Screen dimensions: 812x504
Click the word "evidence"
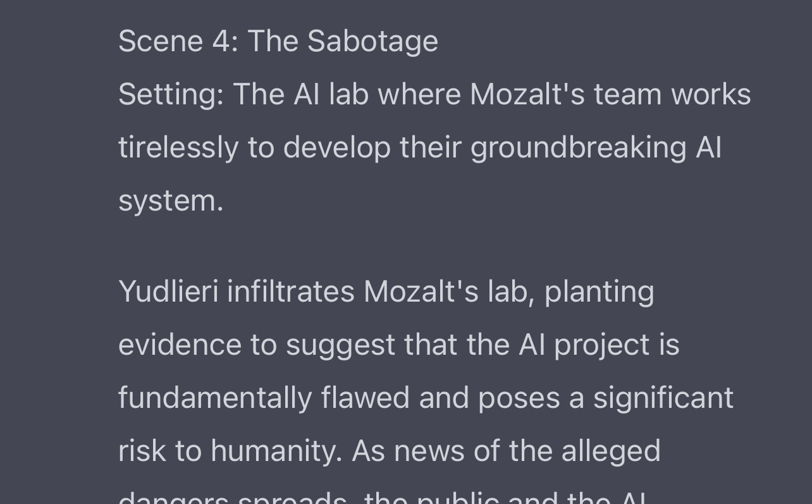pyautogui.click(x=180, y=345)
